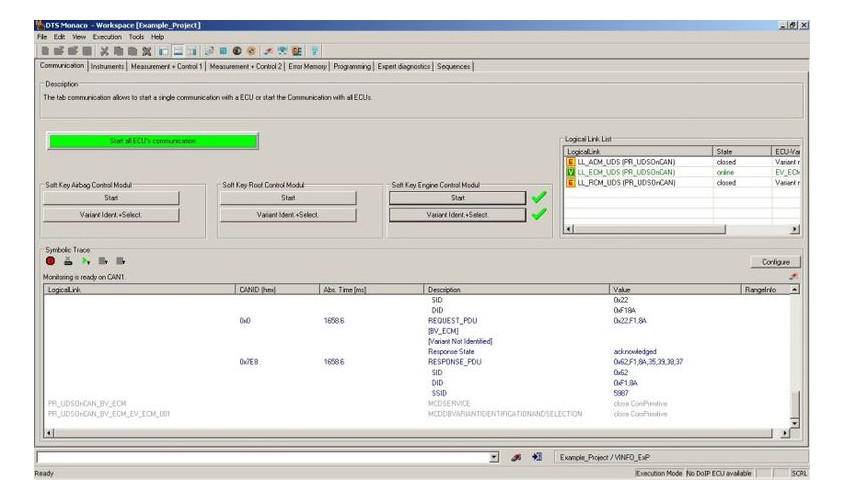Click the dark globe icon in the toolbar
This screenshot has width=843, height=500.
pyautogui.click(x=237, y=51)
